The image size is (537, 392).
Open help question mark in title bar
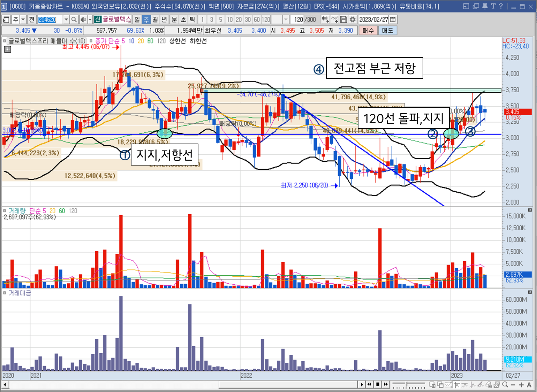click(501, 6)
